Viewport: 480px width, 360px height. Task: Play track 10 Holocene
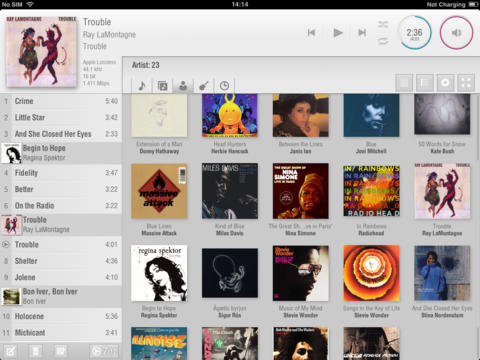point(61,316)
